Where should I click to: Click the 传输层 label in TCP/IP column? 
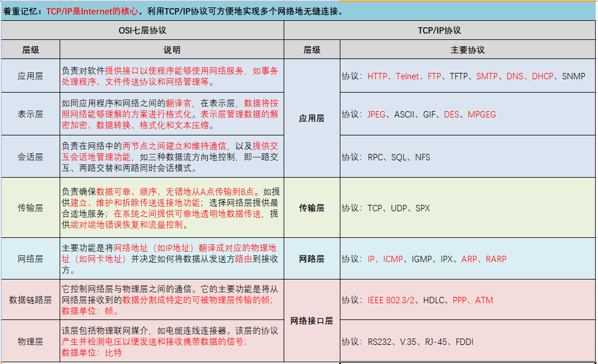point(311,208)
